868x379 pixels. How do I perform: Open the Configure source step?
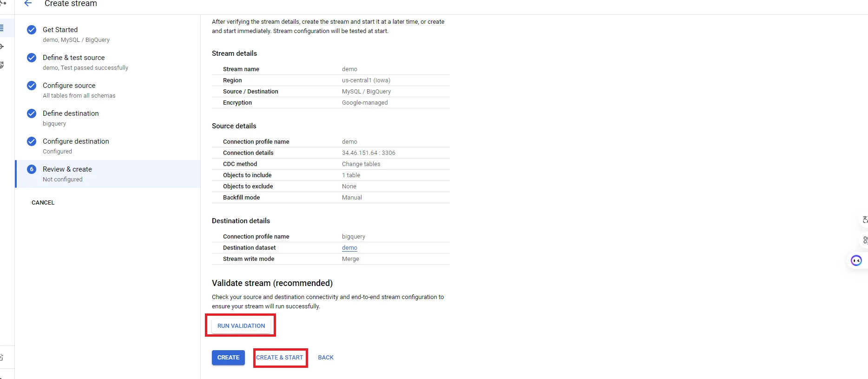[69, 86]
